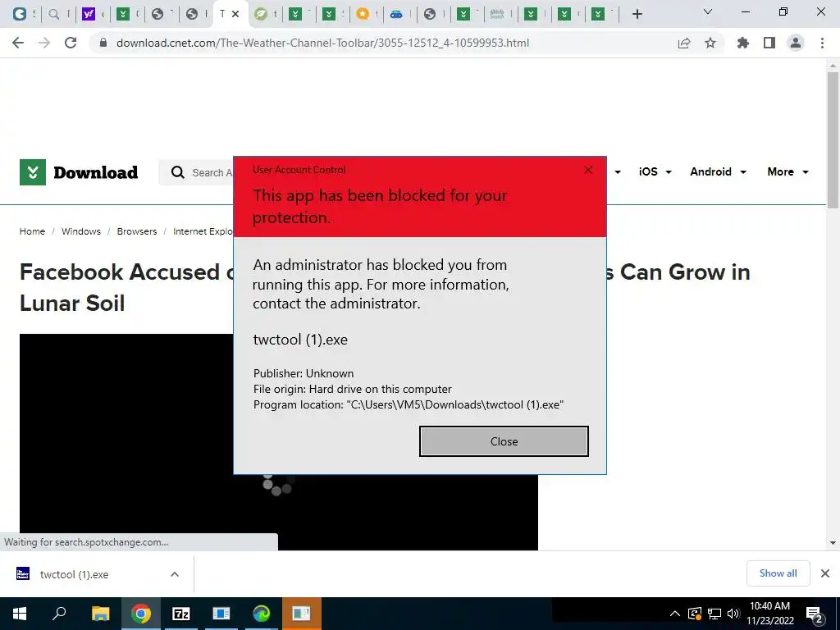Open downloaded twctool (1).exe file
Image resolution: width=840 pixels, height=630 pixels.
[74, 574]
